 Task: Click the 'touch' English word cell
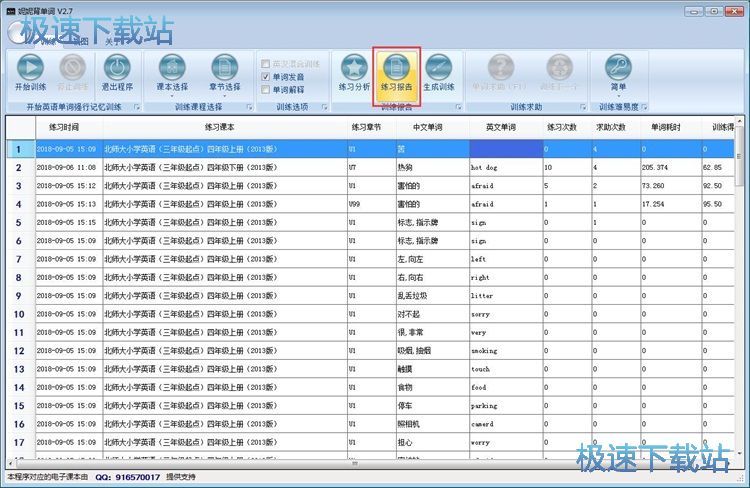[506, 369]
